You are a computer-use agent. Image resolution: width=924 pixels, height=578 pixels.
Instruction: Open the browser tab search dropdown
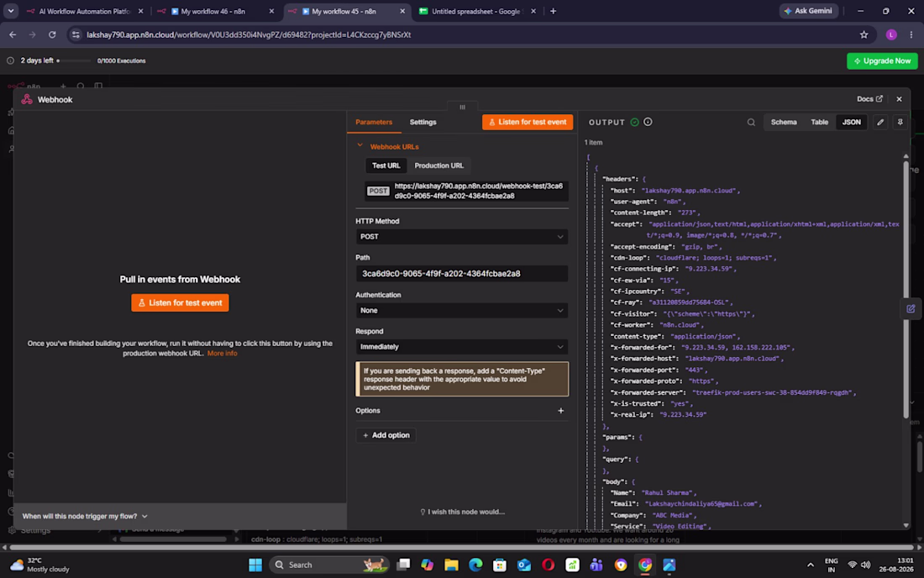coord(11,11)
